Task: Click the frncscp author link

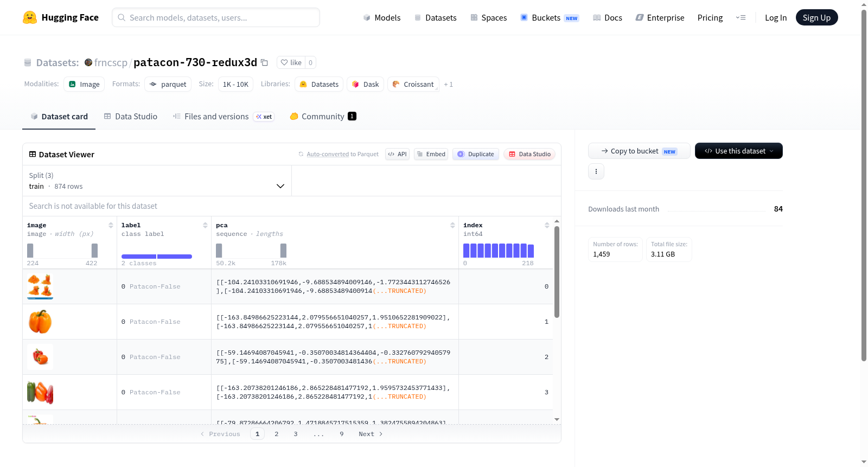Action: (x=111, y=62)
